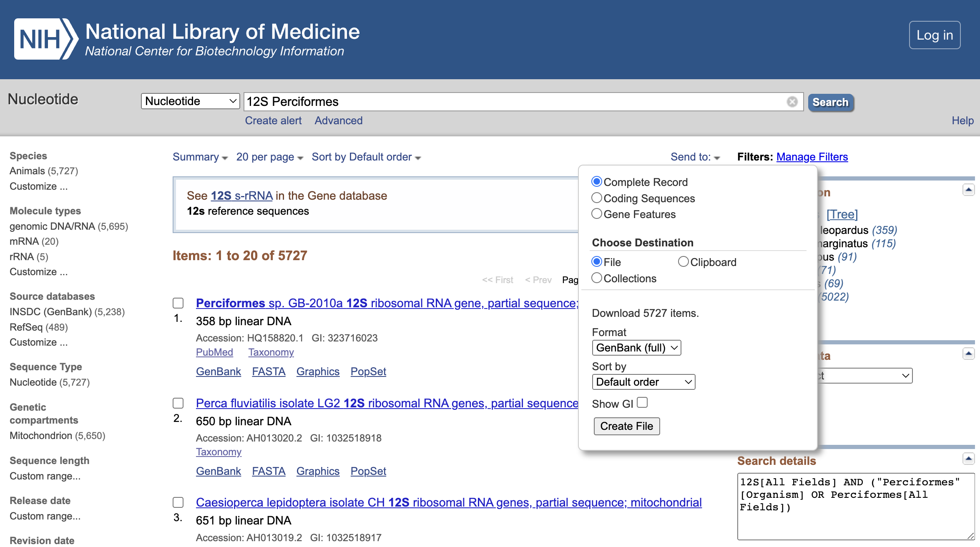The height and width of the screenshot is (547, 980).
Task: Choose Clipboard as destination
Action: 683,262
